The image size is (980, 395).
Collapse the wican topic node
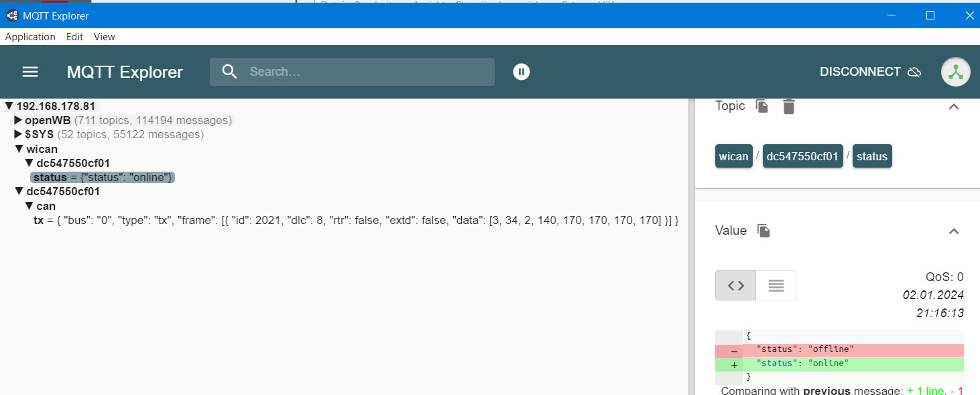[19, 149]
